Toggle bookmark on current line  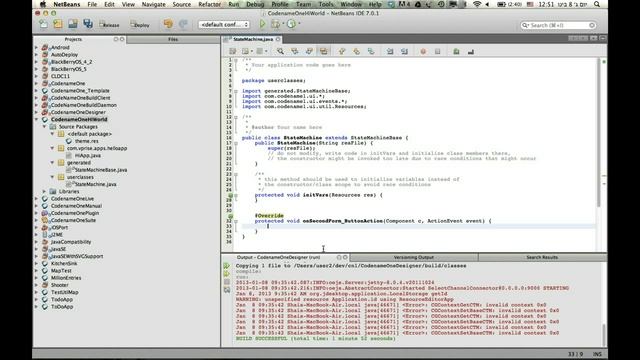pos(371,51)
